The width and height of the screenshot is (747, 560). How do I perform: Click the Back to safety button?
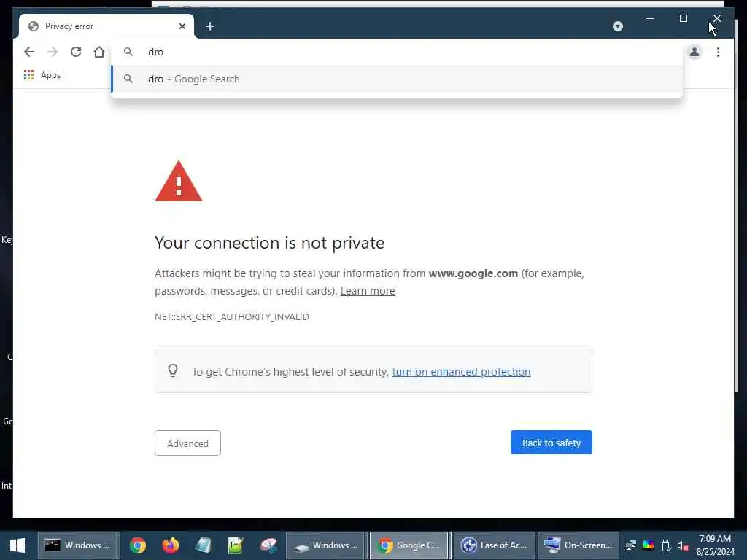pyautogui.click(x=551, y=443)
